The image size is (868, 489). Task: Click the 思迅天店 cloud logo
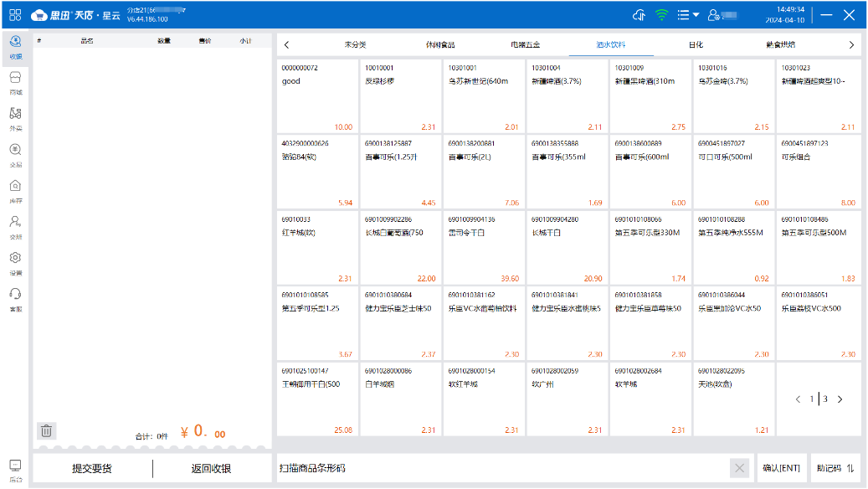39,15
